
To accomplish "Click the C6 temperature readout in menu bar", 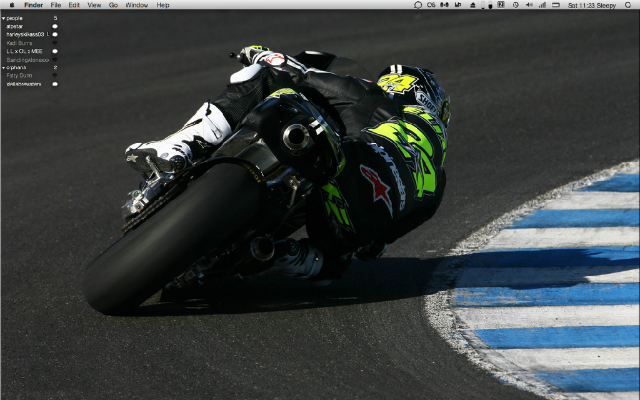I will point(431,5).
